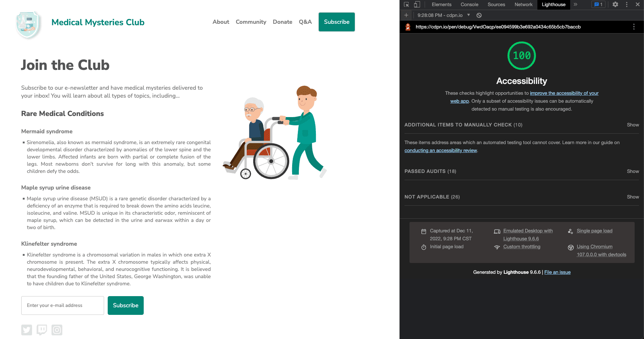Viewport: 644px width, 339px height.
Task: Open the Issues panel counter
Action: click(x=598, y=4)
